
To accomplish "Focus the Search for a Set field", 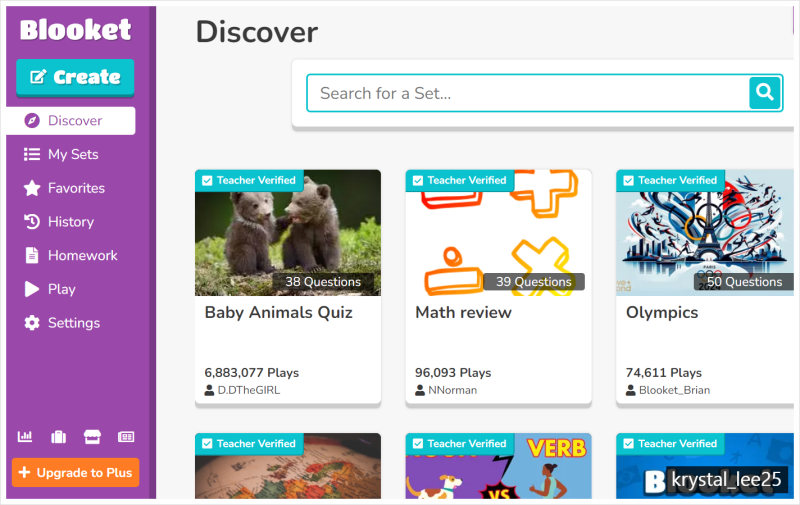I will coord(528,93).
